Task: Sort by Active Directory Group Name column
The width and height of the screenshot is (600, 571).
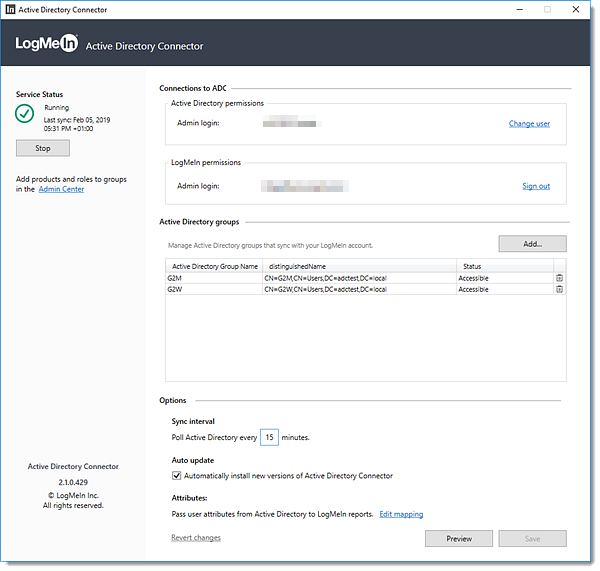Action: 214,266
